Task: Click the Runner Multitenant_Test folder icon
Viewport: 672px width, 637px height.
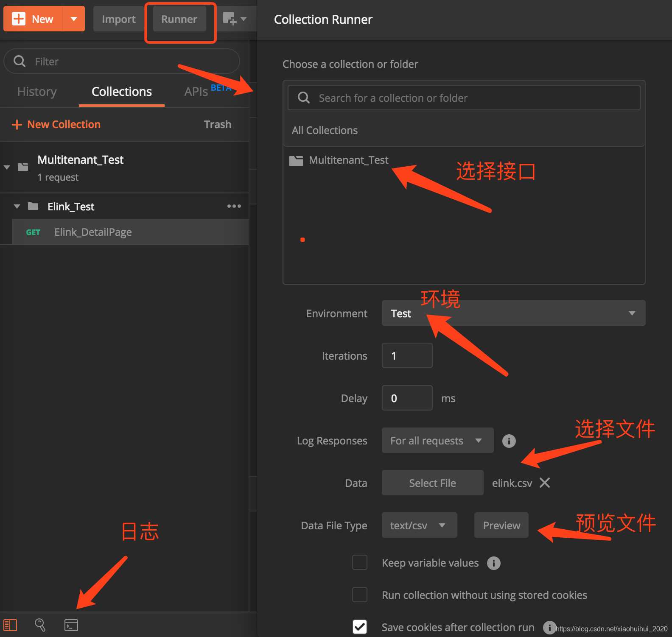Action: pyautogui.click(x=296, y=161)
